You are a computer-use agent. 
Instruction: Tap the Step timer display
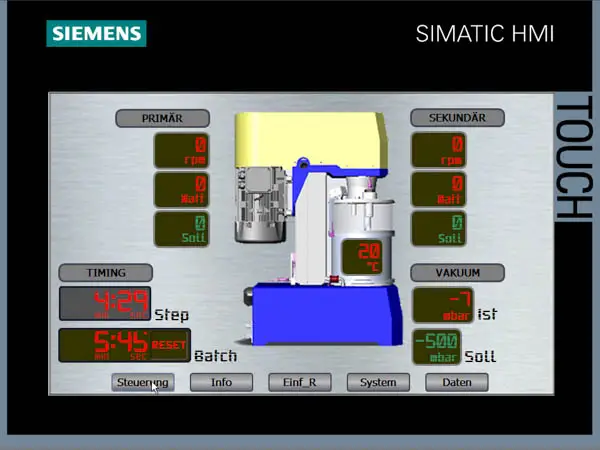pyautogui.click(x=104, y=304)
